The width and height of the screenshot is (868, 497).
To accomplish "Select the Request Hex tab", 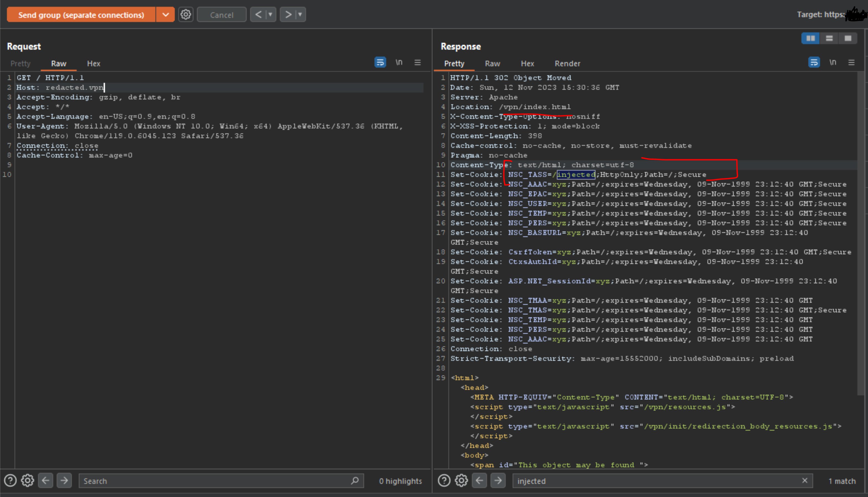I will (x=93, y=64).
